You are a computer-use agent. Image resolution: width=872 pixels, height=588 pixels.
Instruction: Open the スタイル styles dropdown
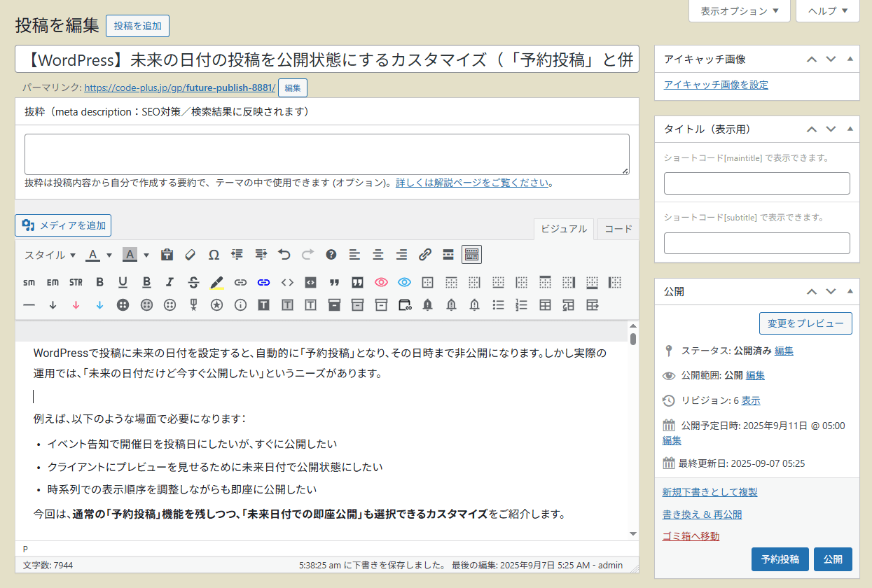(50, 255)
